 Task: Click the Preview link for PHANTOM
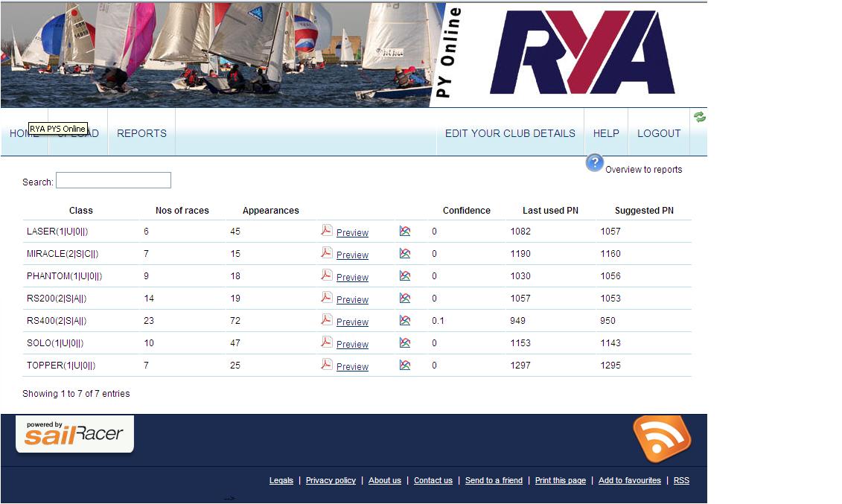(x=352, y=277)
